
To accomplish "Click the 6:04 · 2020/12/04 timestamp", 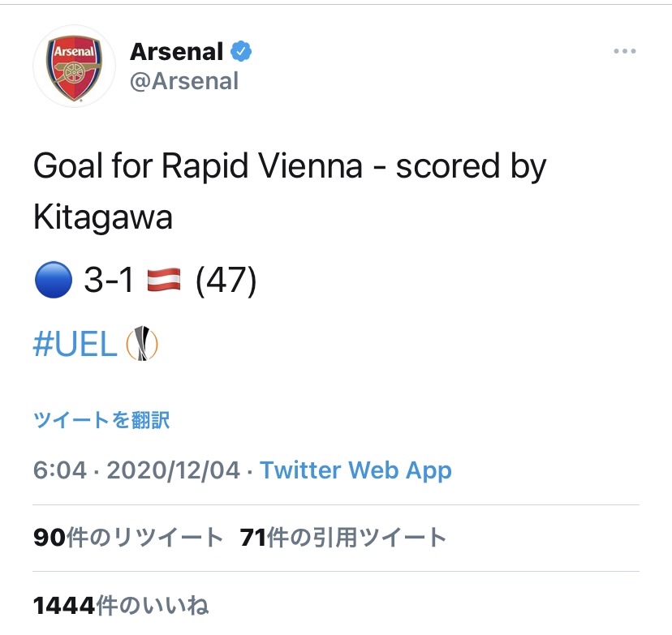I will [x=136, y=470].
